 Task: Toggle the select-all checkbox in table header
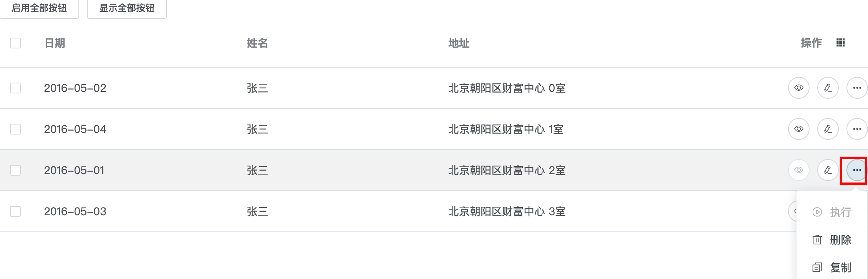15,43
